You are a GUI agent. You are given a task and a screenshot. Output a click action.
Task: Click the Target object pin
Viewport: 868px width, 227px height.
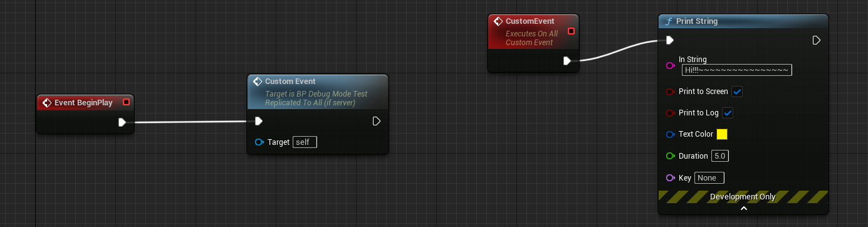click(x=259, y=142)
